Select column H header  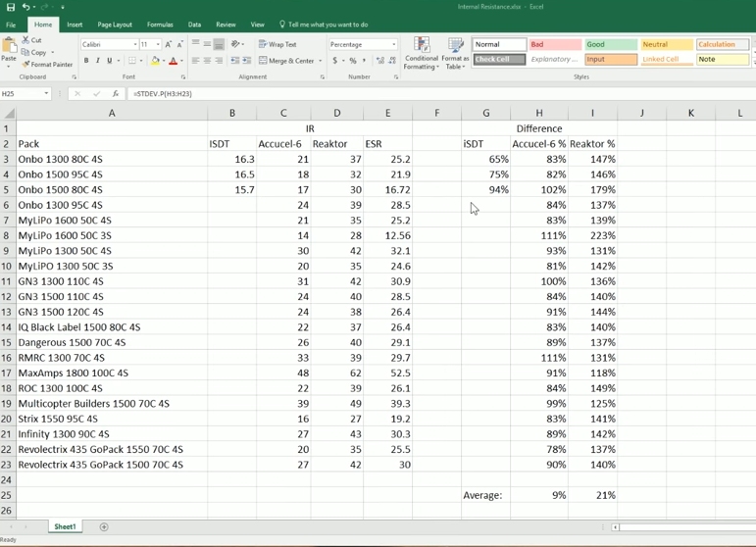539,114
